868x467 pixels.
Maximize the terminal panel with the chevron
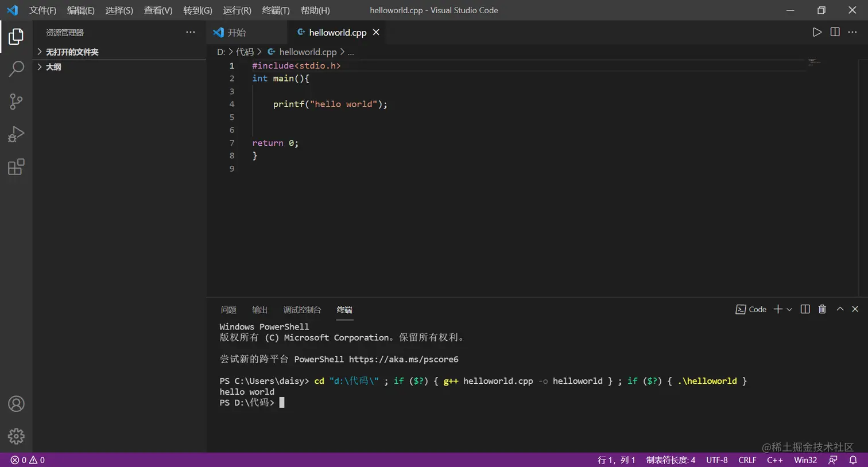pos(840,309)
